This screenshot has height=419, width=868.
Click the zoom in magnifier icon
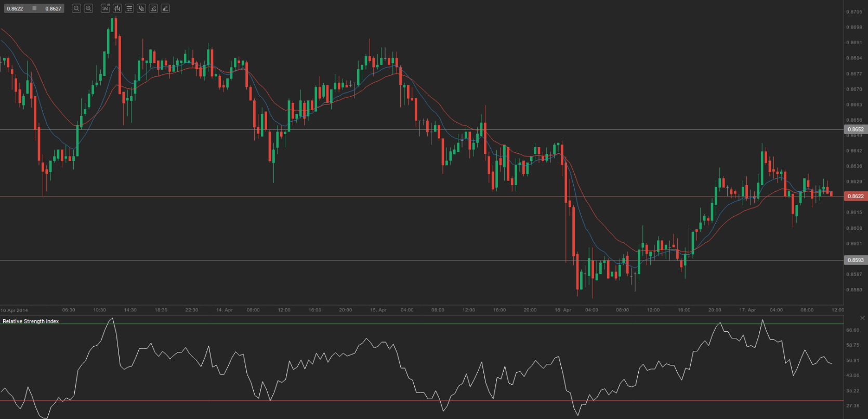pyautogui.click(x=89, y=8)
